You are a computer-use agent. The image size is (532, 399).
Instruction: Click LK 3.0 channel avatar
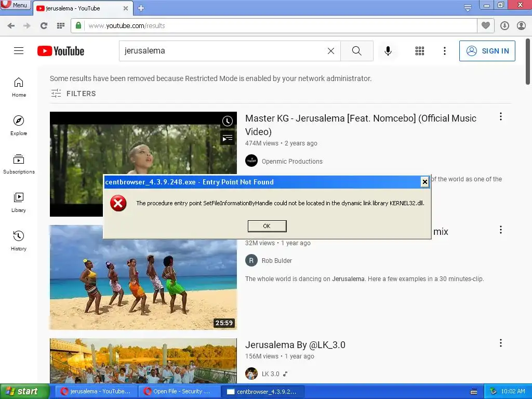pyautogui.click(x=251, y=374)
